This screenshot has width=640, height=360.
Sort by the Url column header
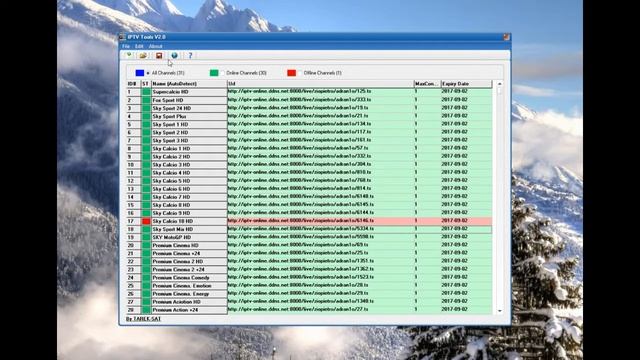[x=320, y=84]
